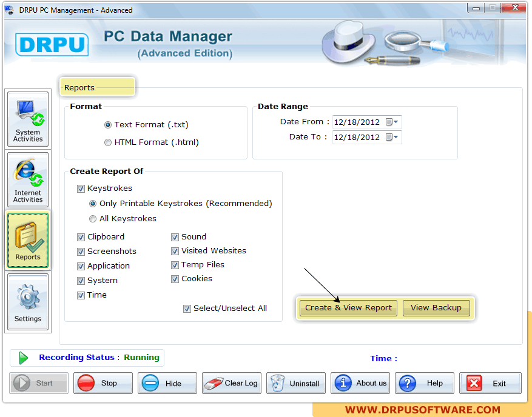Image resolution: width=532 pixels, height=417 pixels.
Task: Uncheck Visited Websites checkbox
Action: point(175,251)
